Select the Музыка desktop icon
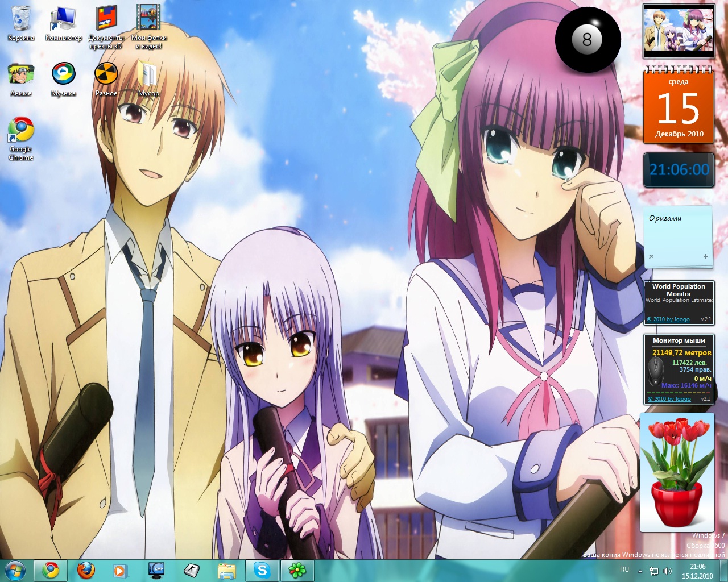Image resolution: width=728 pixels, height=582 pixels. [63, 80]
